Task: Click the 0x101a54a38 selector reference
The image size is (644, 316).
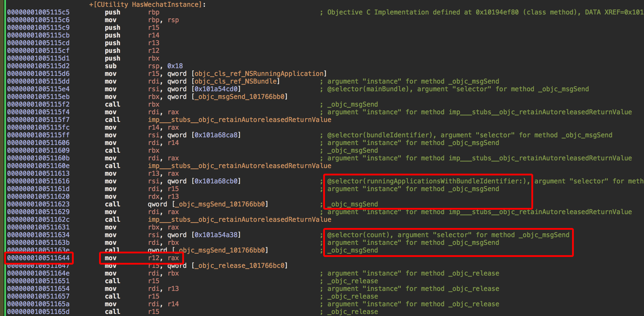Action: [x=216, y=235]
